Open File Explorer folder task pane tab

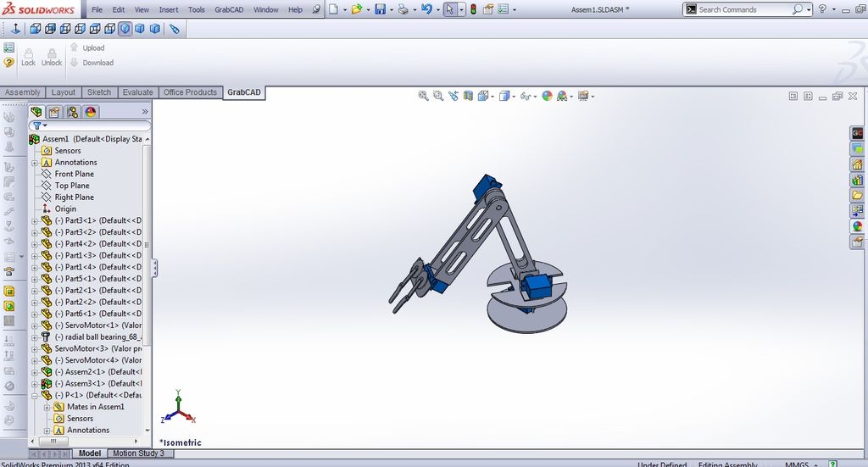pyautogui.click(x=857, y=195)
